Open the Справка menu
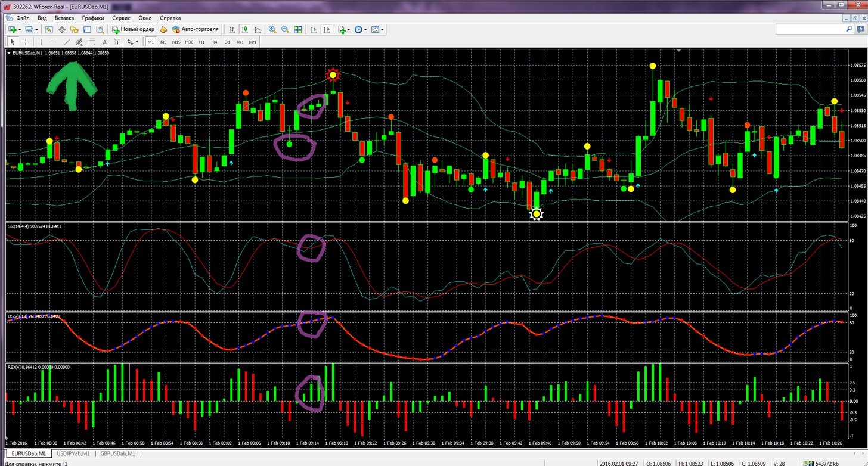 170,18
